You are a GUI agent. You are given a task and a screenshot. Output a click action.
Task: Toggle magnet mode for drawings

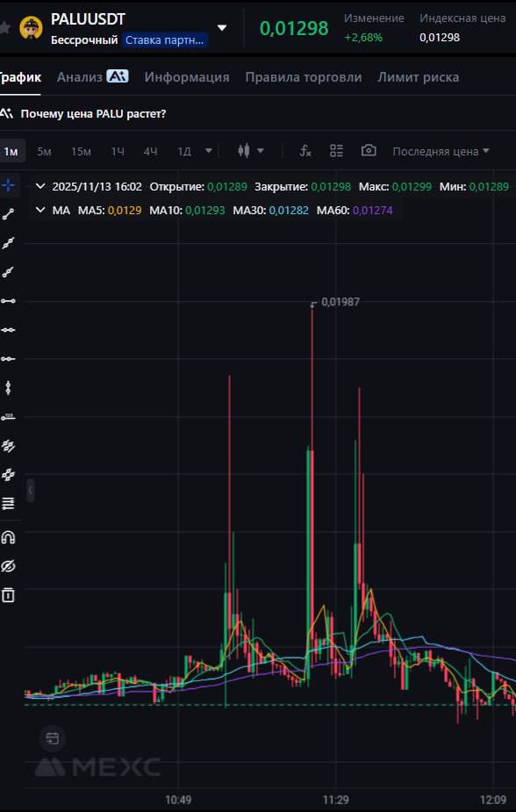(8, 537)
